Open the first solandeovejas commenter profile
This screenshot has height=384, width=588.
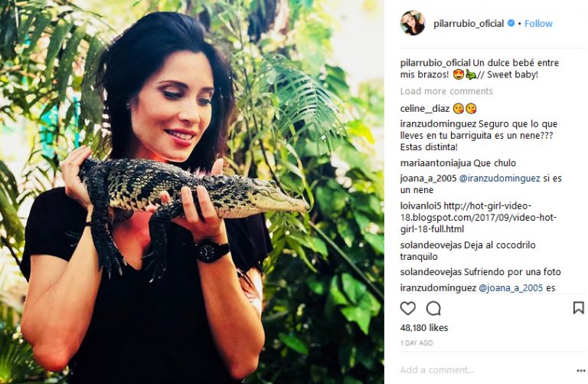tap(431, 245)
